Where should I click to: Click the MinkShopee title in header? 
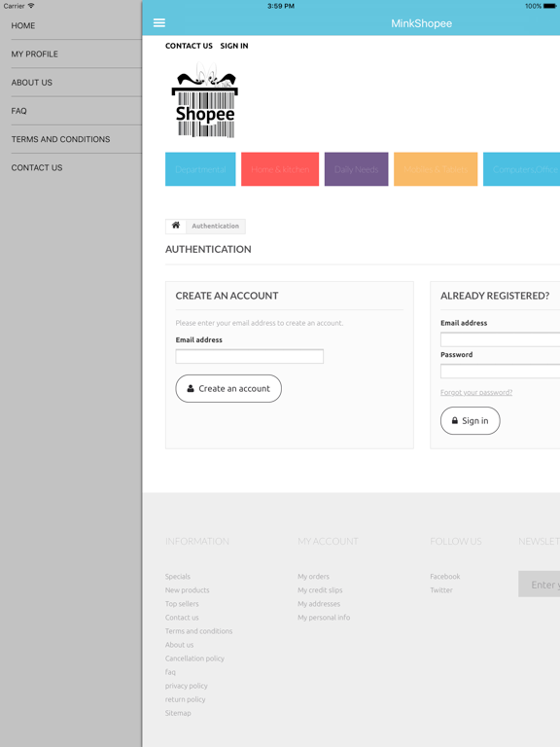click(x=421, y=23)
